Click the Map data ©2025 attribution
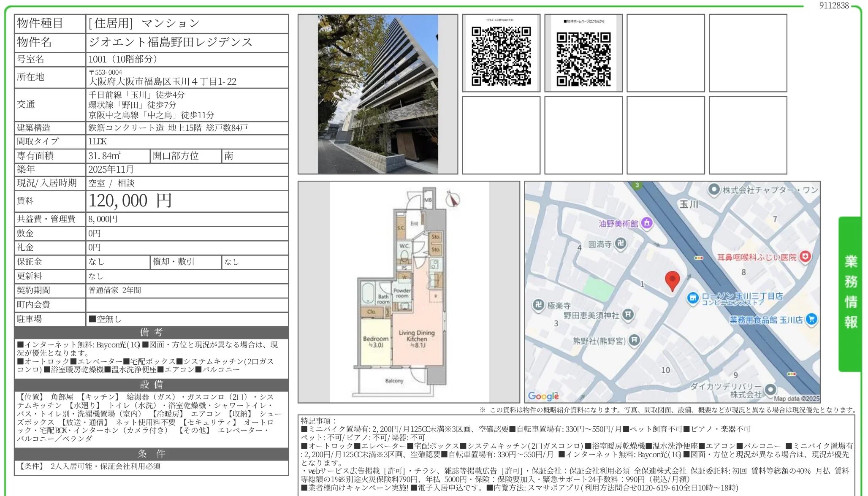The image size is (868, 496). [796, 398]
